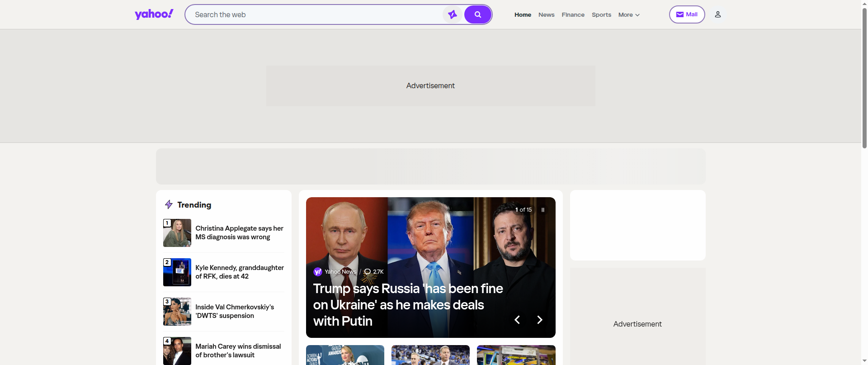The image size is (868, 365).
Task: Open the Finance navigation tab
Action: 573,15
